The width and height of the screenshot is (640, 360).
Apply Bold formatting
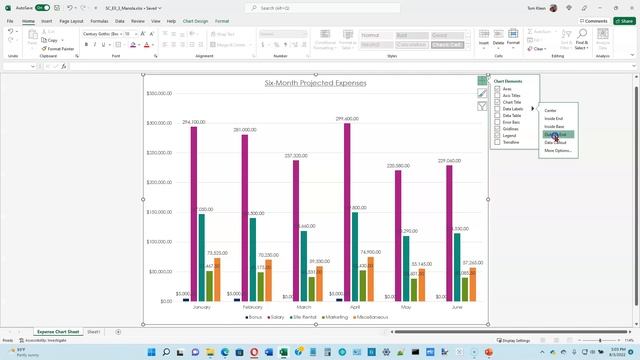[86, 44]
